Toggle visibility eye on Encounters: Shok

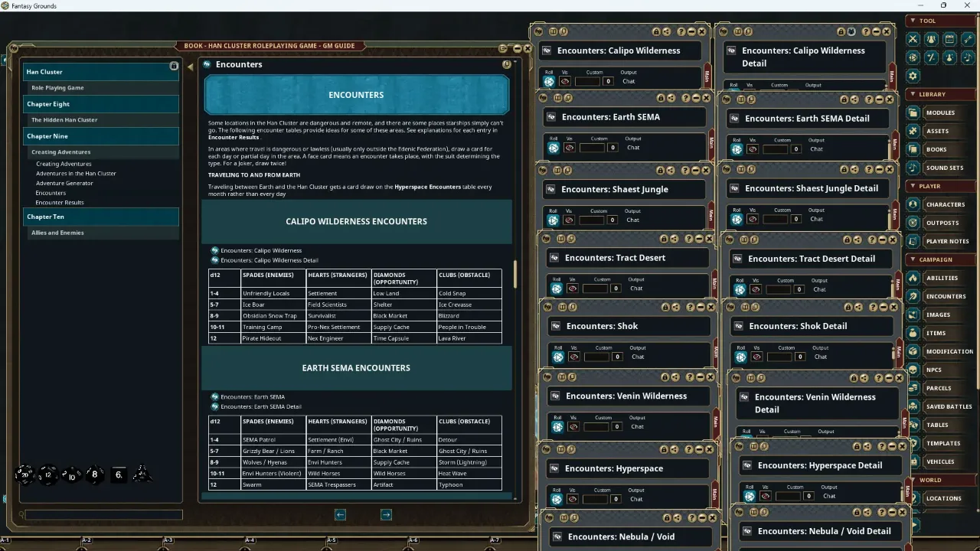coord(573,357)
